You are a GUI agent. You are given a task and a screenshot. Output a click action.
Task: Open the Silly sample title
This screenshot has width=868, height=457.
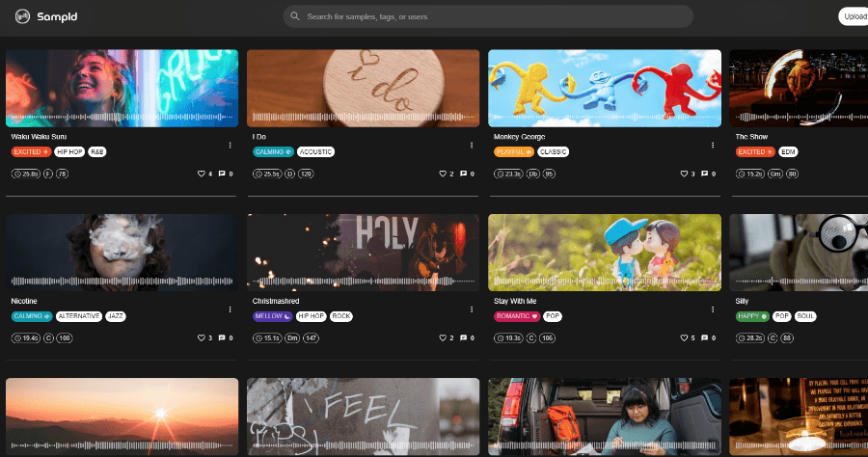(742, 301)
